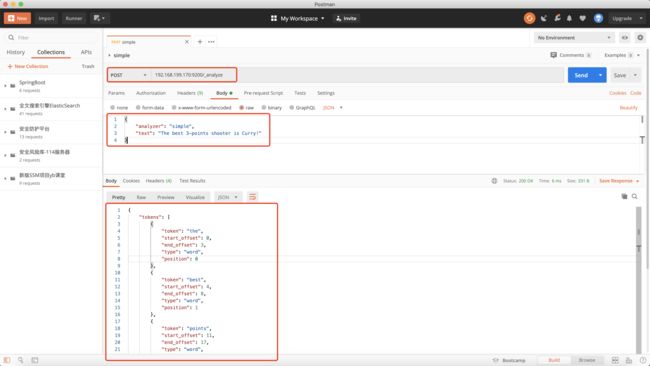
Task: Open the POST method dropdown
Action: pos(129,75)
